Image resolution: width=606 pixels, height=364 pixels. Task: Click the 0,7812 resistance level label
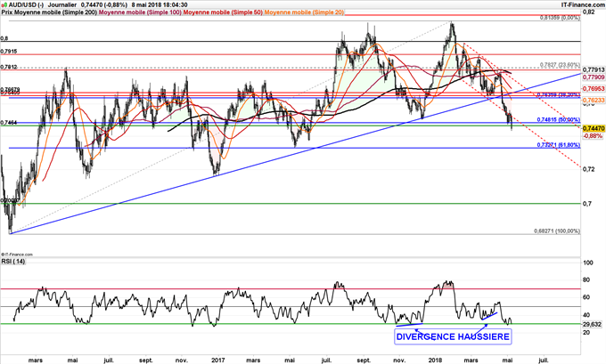9,67
